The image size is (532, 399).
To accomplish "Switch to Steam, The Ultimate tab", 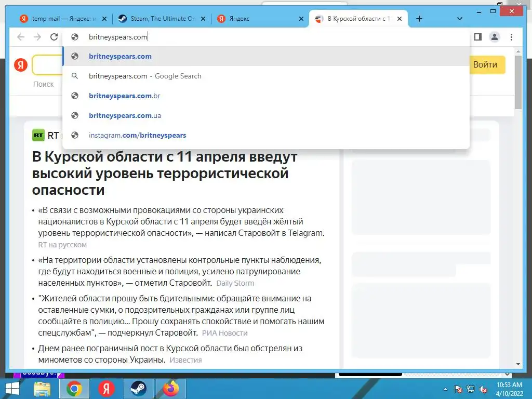I will tap(162, 19).
